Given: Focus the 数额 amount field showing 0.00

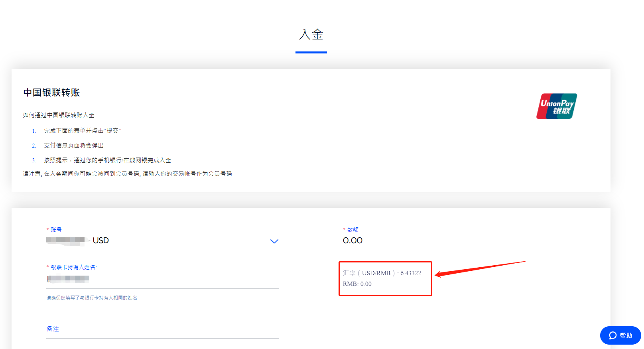Looking at the screenshot, I should tap(459, 241).
